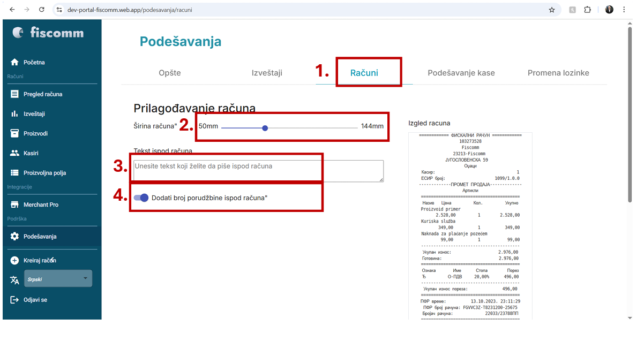This screenshot has height=349, width=644.
Task: Open Chrome three-dot menu
Action: 624,10
